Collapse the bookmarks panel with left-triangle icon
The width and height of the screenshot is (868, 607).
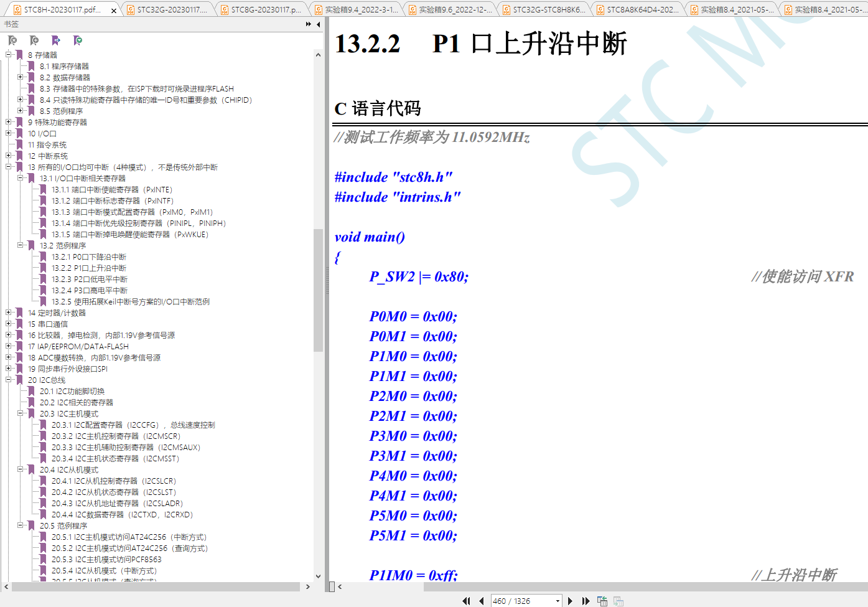(319, 24)
